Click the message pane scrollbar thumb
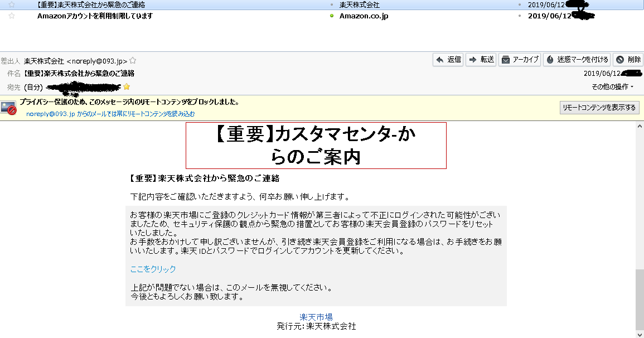Image resolution: width=644 pixels, height=338 pixels. click(x=640, y=300)
